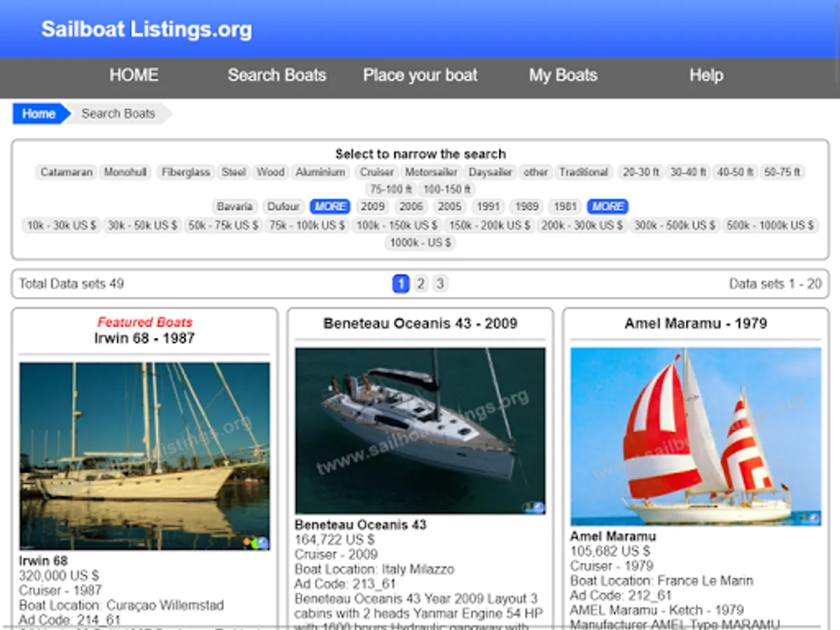This screenshot has height=630, width=840.
Task: Filter by Wood hull
Action: click(270, 172)
